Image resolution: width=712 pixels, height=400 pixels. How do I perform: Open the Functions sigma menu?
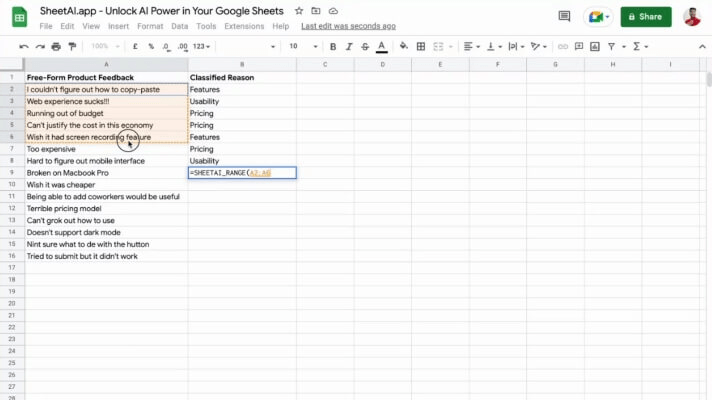click(640, 46)
